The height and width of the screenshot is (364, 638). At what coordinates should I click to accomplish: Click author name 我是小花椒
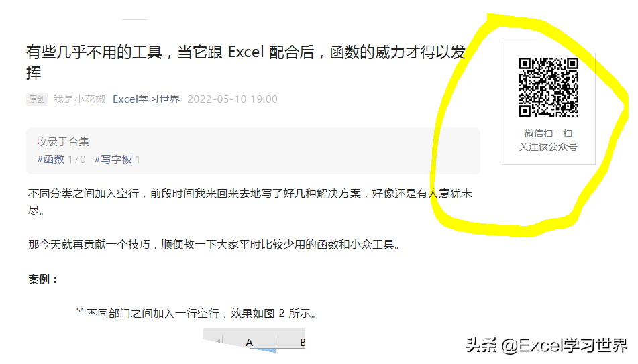[79, 99]
